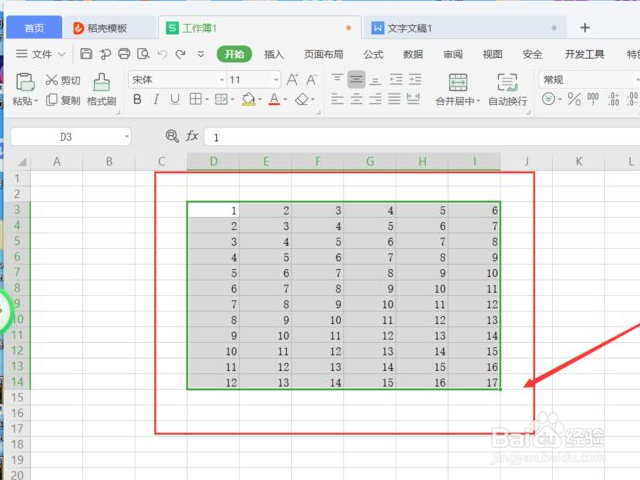Switch to 文字文稿1 document tab
The height and width of the screenshot is (480, 640).
464,28
